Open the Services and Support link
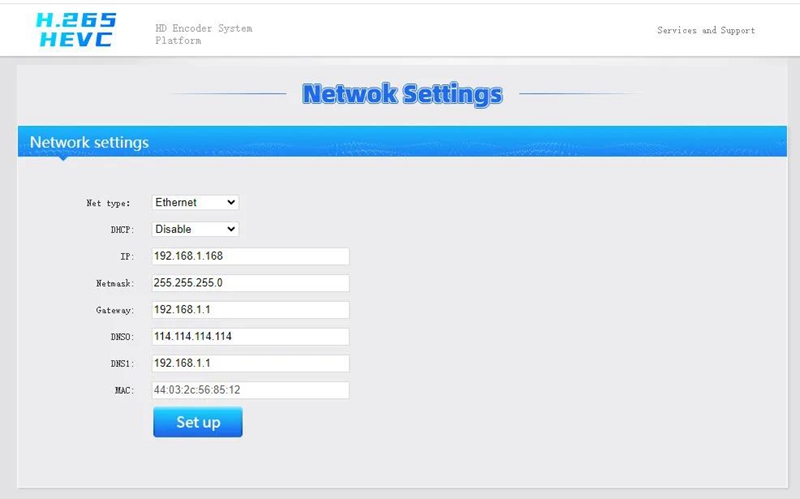 705,30
